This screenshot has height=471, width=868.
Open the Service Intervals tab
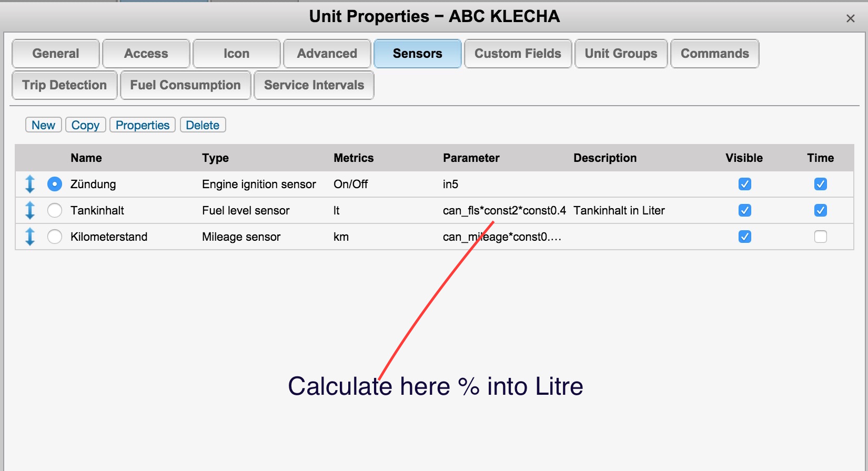point(314,85)
